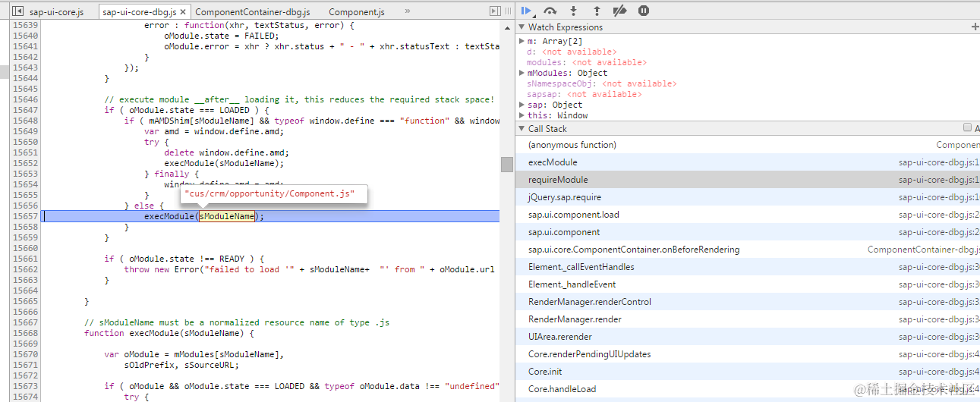The width and height of the screenshot is (980, 402).
Task: Show more tabs overflow chevron
Action: coord(408,11)
